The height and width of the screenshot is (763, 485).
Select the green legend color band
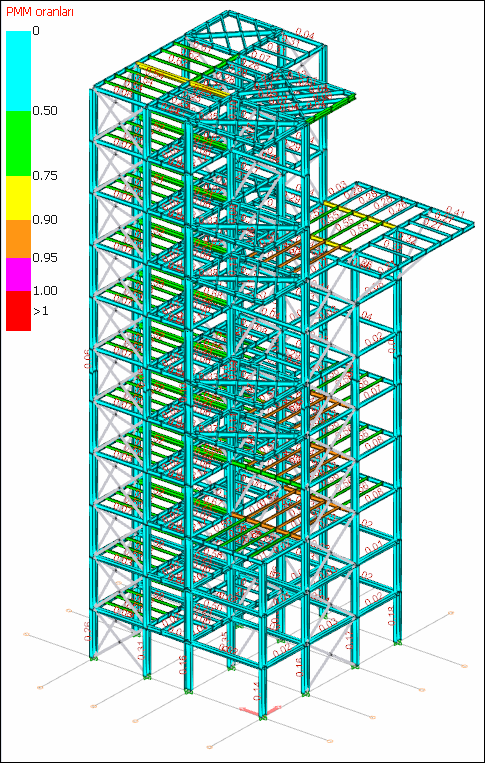18,143
